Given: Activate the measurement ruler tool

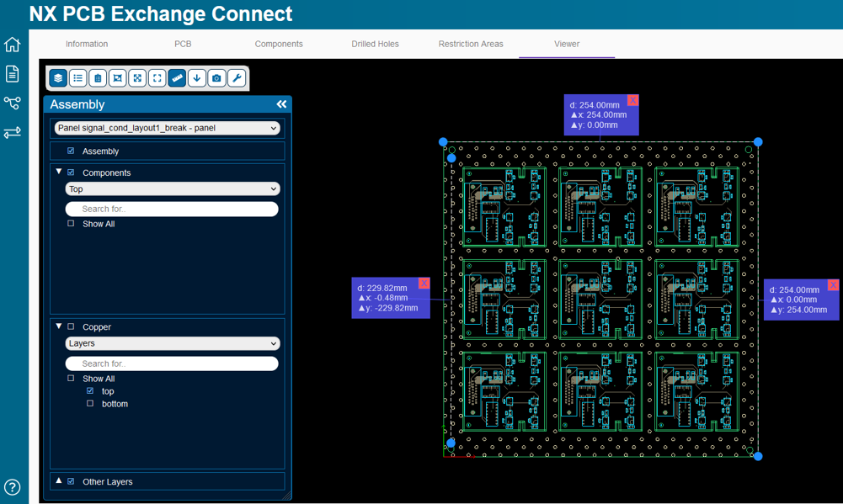Looking at the screenshot, I should [177, 77].
